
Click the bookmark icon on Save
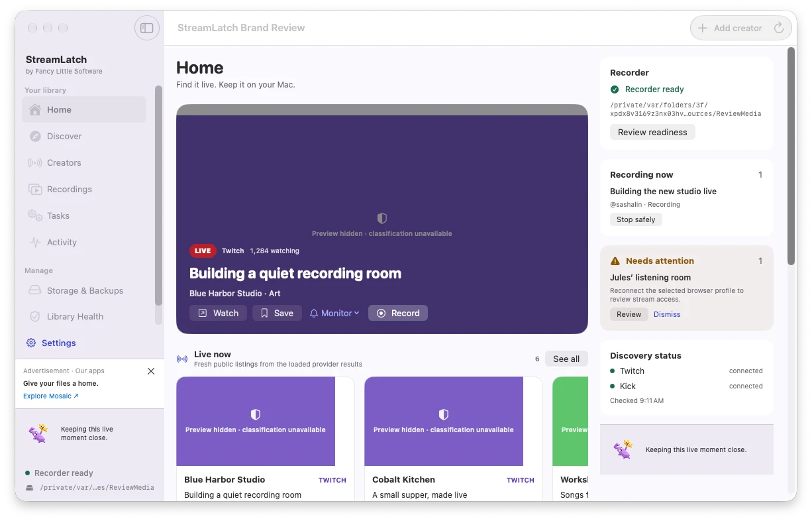tap(264, 313)
